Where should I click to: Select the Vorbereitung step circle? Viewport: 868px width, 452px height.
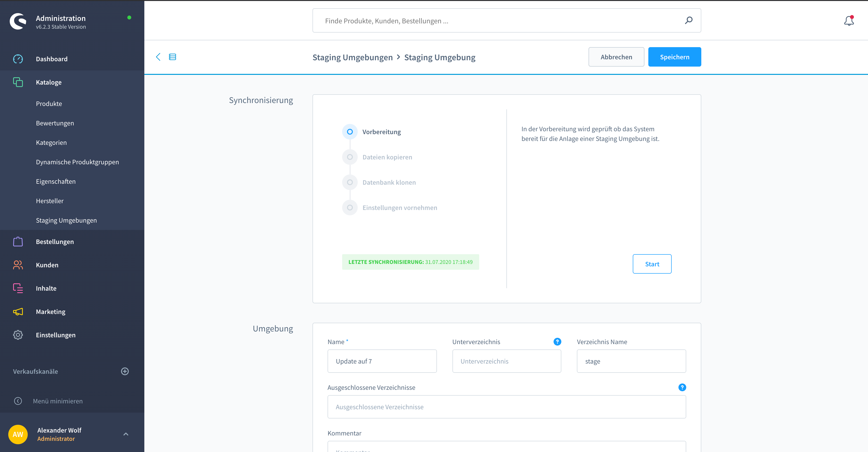pos(350,132)
